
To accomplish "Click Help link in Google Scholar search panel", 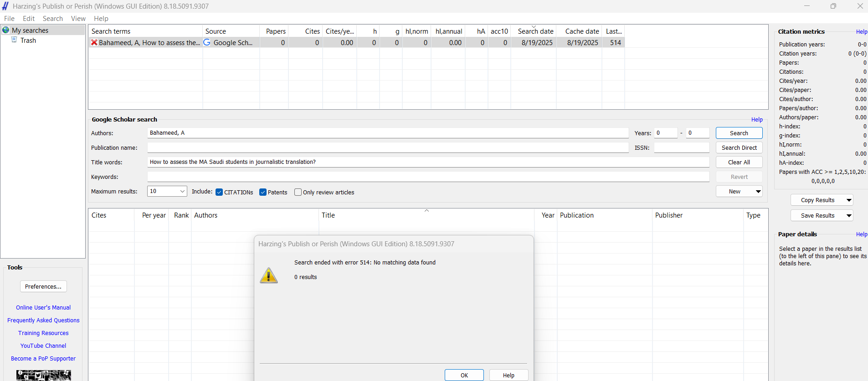I will point(757,120).
